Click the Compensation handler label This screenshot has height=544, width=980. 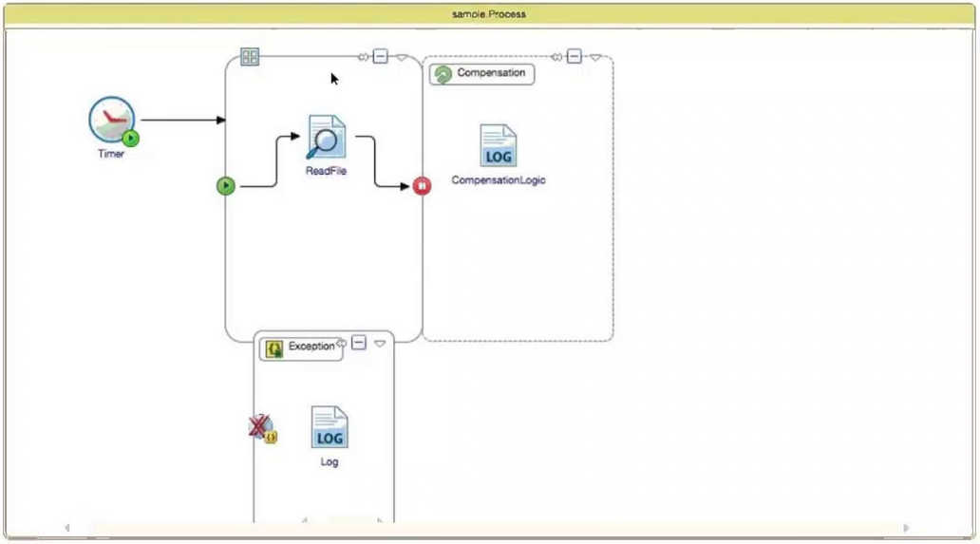[x=491, y=72]
